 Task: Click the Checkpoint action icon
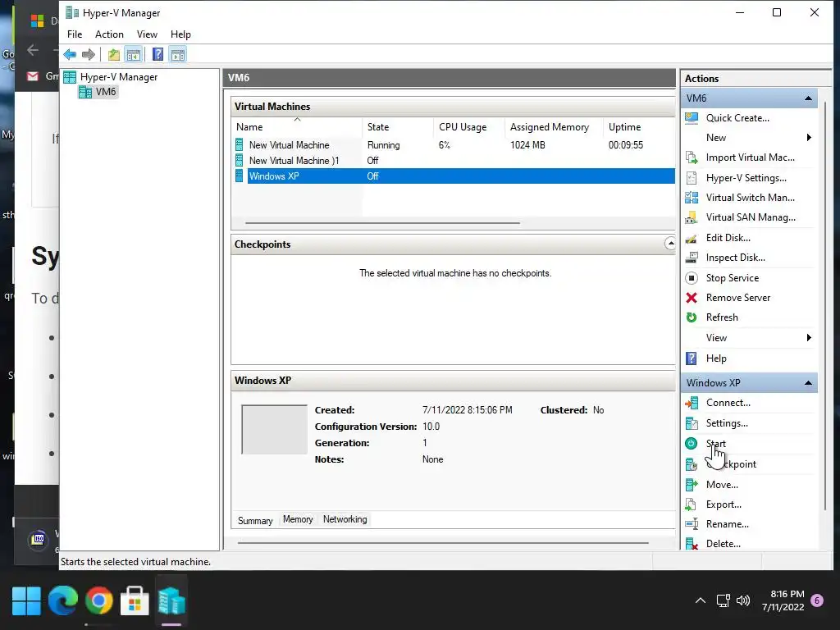[692, 464]
